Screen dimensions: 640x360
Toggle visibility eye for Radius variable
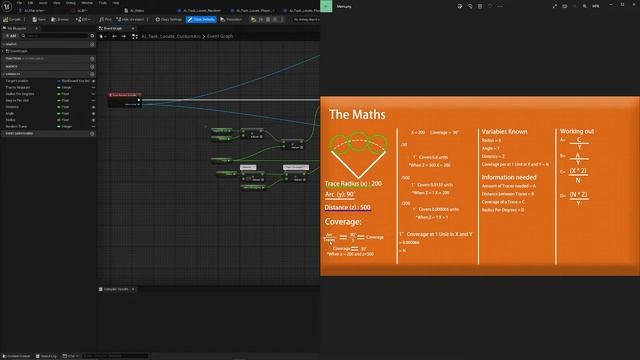click(x=93, y=120)
